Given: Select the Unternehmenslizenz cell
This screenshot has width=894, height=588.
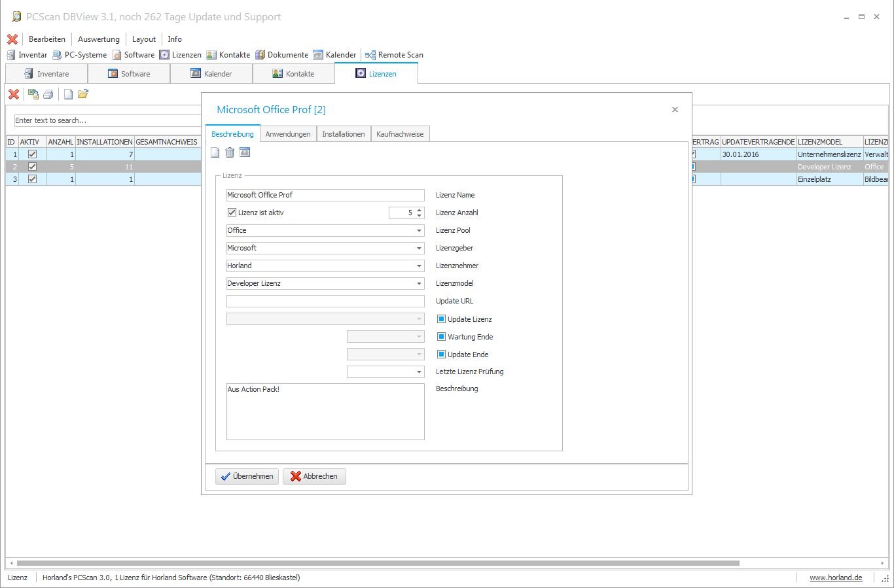Looking at the screenshot, I should [x=829, y=154].
